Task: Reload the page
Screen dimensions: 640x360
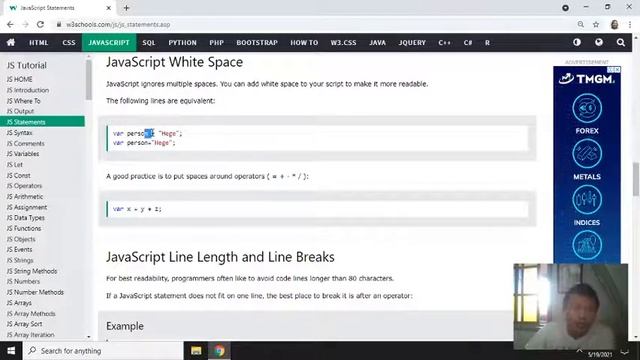Action: 40,24
